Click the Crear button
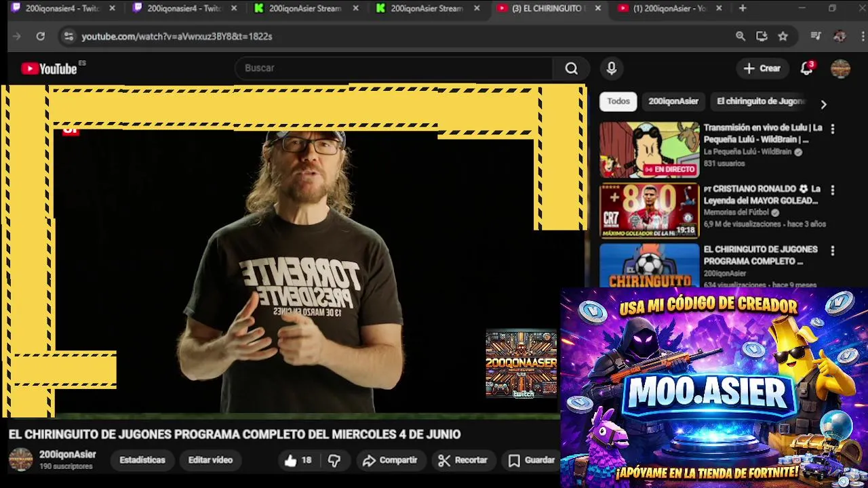Image resolution: width=868 pixels, height=488 pixels. click(762, 68)
